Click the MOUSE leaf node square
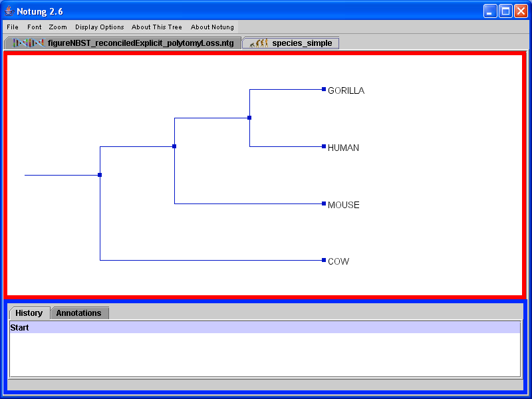This screenshot has height=399, width=532. click(324, 203)
